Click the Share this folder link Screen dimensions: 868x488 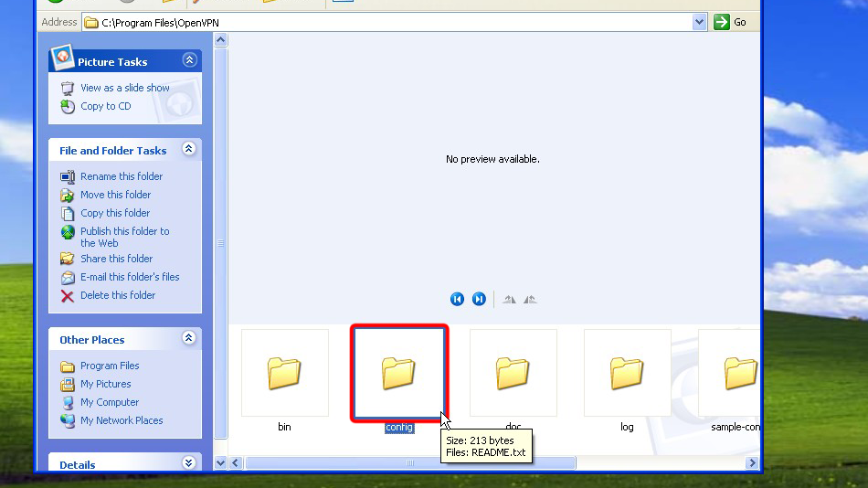click(117, 259)
